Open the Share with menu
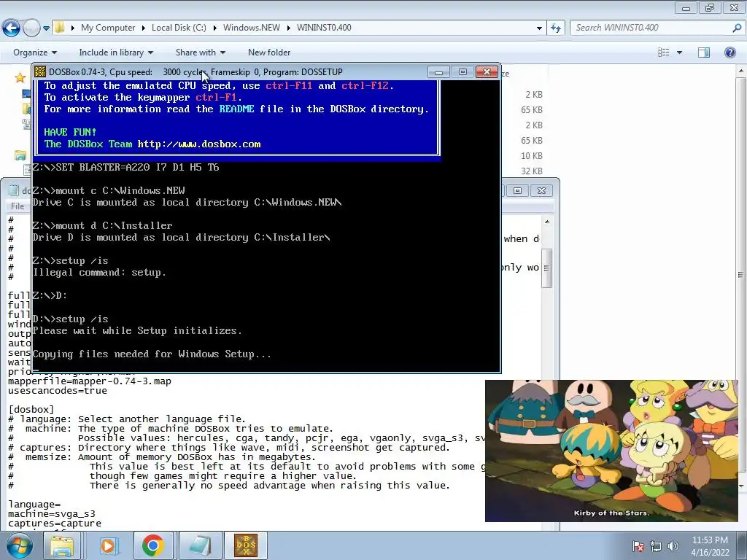 [x=200, y=52]
